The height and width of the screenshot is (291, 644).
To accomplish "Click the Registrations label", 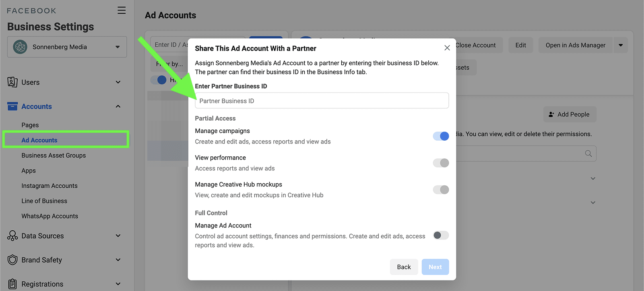I will (42, 284).
